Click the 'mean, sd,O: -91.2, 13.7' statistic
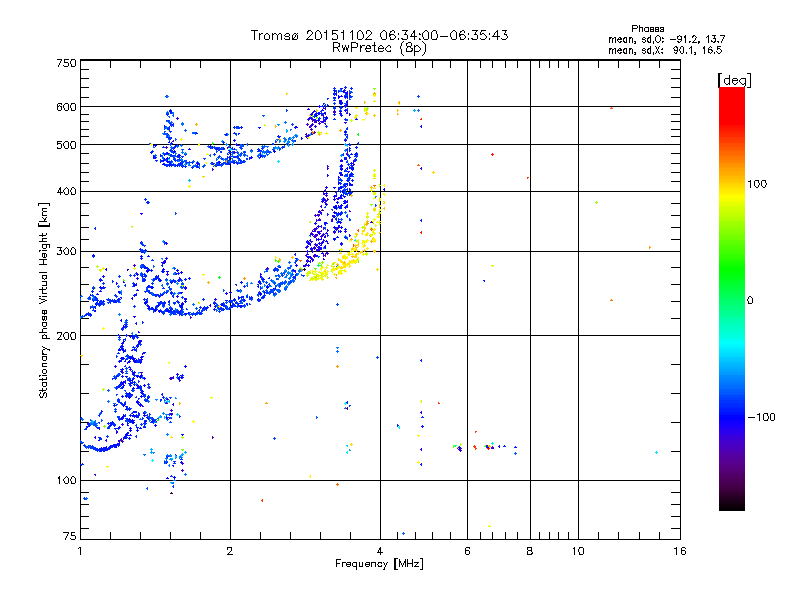Image resolution: width=800 pixels, height=600 pixels. tap(666, 39)
